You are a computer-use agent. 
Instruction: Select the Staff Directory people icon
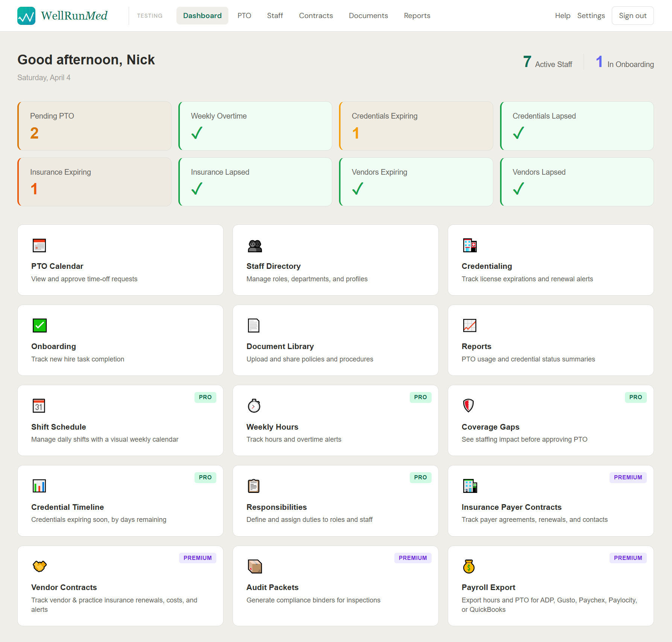254,245
